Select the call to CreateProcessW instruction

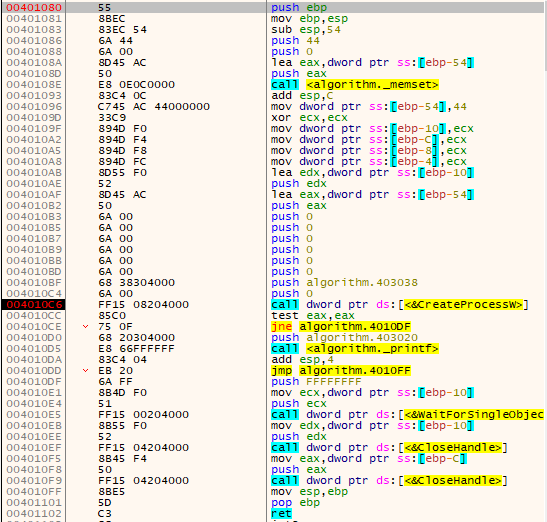click(x=400, y=305)
